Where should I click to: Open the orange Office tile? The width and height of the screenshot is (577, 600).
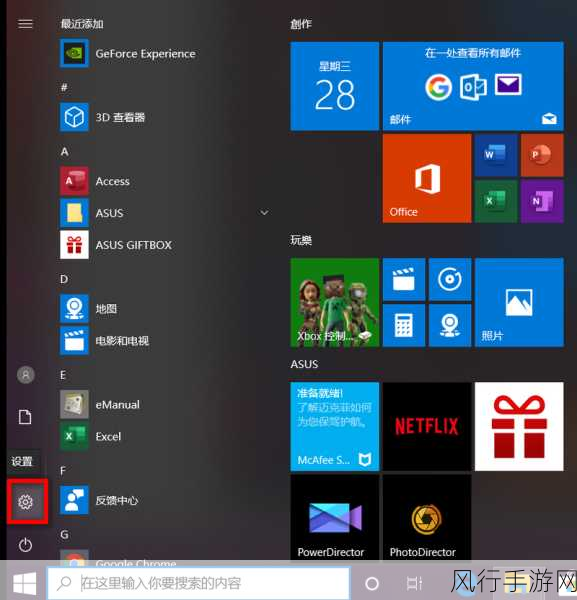[427, 178]
